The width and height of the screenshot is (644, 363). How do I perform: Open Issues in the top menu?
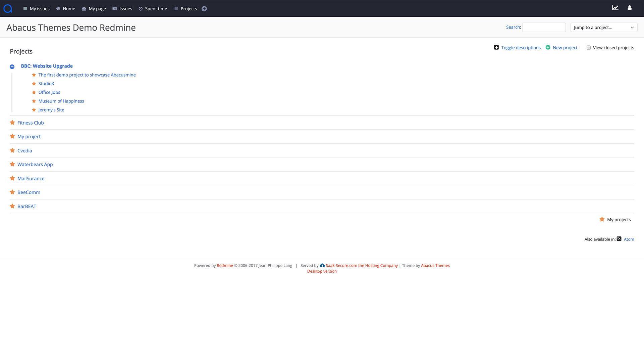[122, 9]
